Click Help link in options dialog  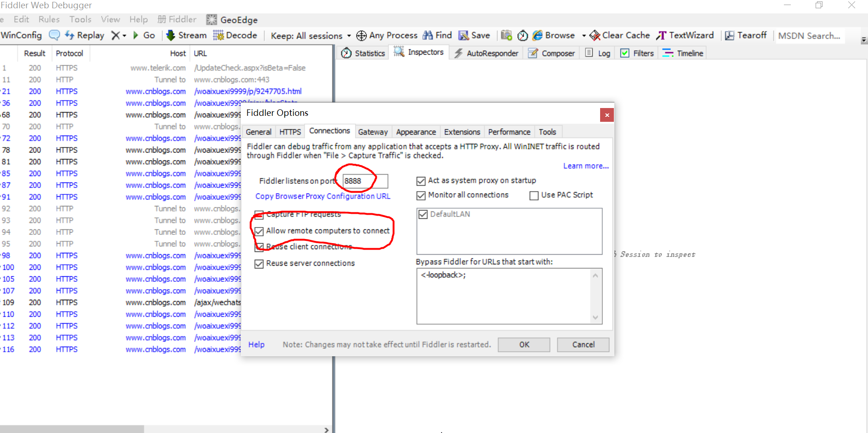[x=256, y=345]
